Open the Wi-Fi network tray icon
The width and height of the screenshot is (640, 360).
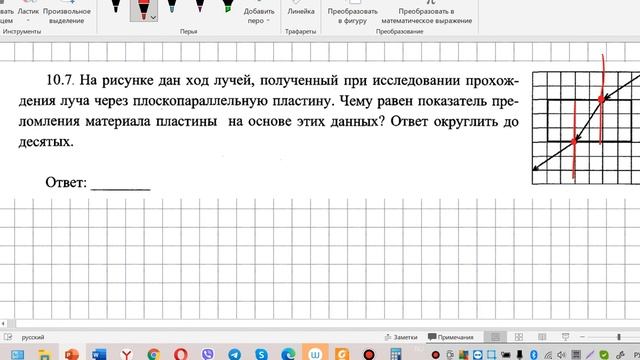coord(548,356)
